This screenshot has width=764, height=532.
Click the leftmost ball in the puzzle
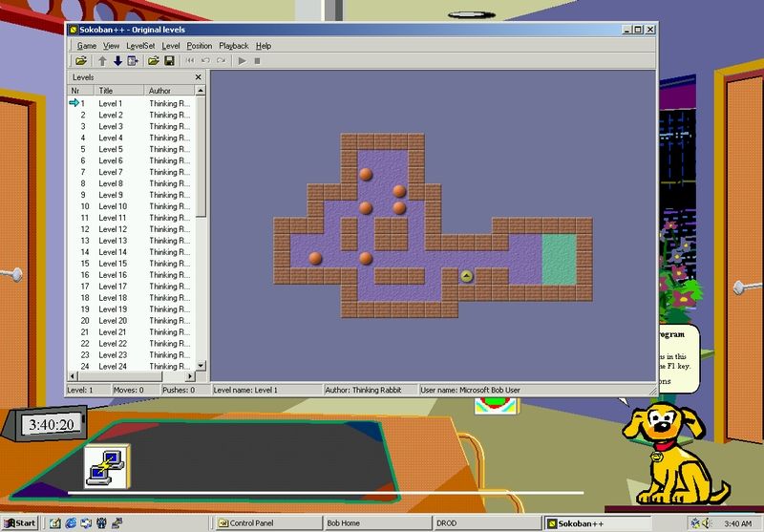[315, 258]
